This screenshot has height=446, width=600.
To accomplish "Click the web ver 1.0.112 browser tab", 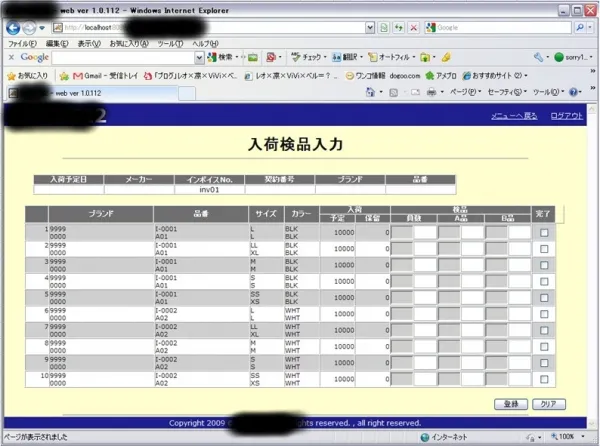I will pos(92,93).
